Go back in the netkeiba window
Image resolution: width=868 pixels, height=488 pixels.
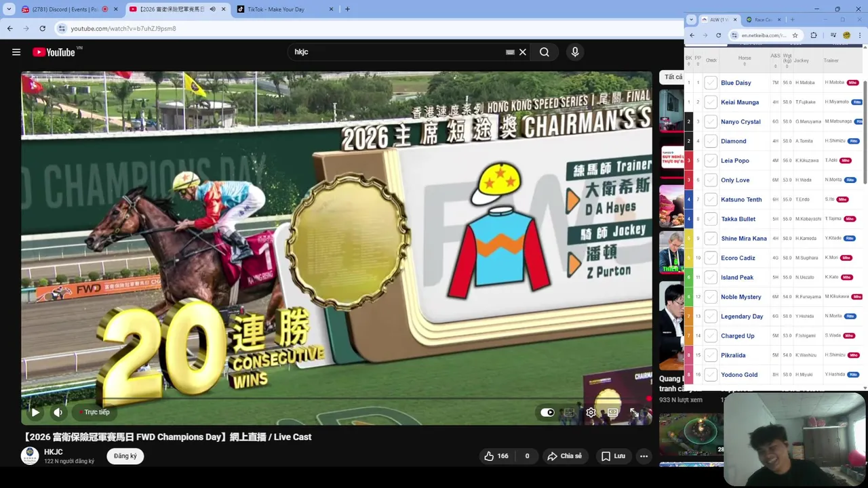tap(692, 35)
